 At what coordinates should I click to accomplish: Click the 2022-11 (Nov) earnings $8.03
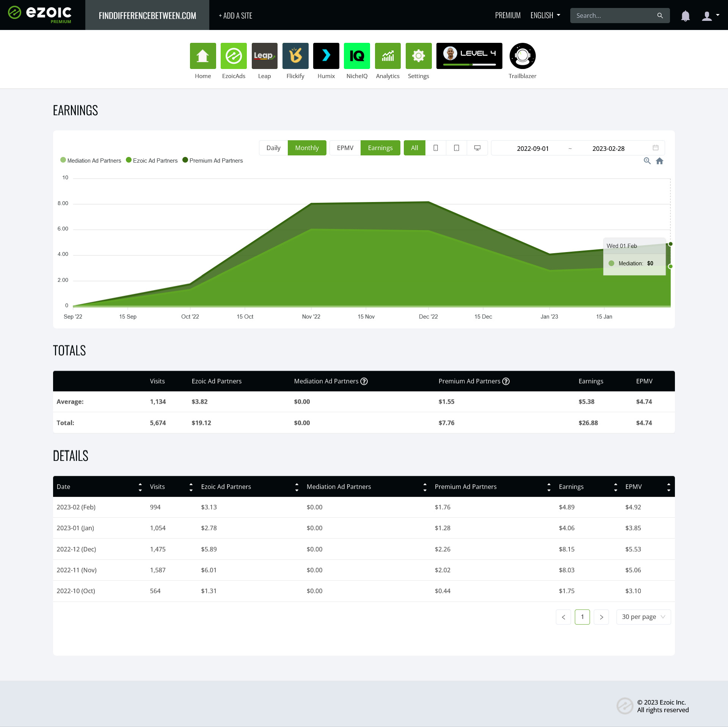click(x=566, y=570)
